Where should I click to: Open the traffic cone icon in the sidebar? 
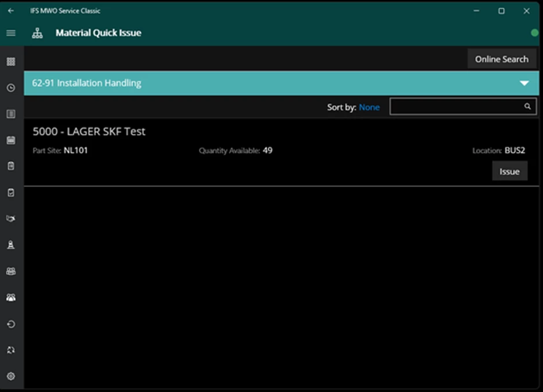pos(11,245)
